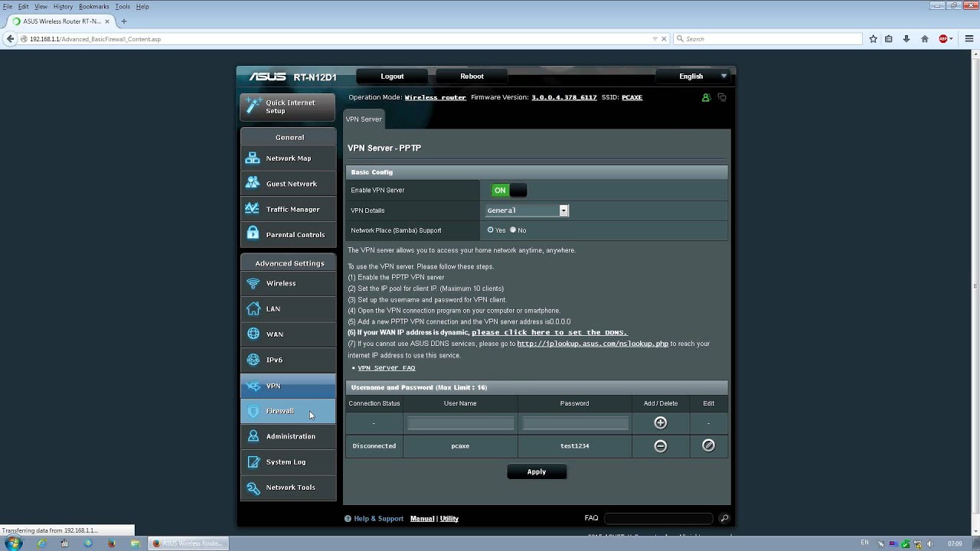This screenshot has height=551, width=980.
Task: Open the Guest Network page
Action: 288,184
